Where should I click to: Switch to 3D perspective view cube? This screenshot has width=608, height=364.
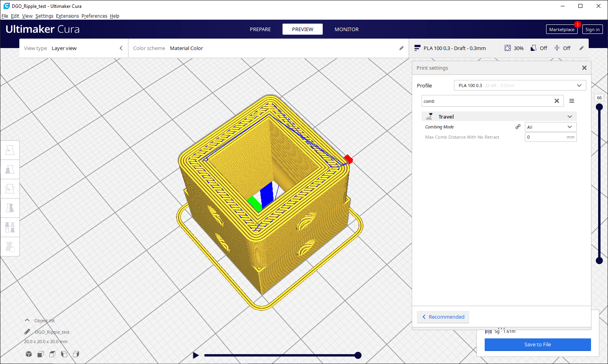29,354
